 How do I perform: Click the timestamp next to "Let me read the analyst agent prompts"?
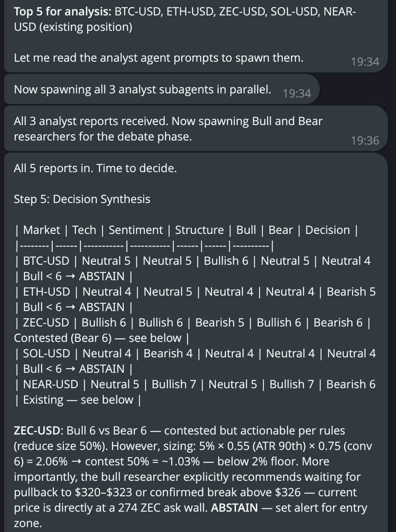tap(365, 62)
